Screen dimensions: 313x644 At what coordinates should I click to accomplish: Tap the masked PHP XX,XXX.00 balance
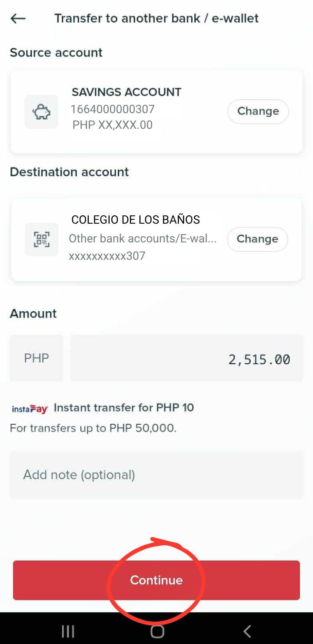pyautogui.click(x=113, y=125)
